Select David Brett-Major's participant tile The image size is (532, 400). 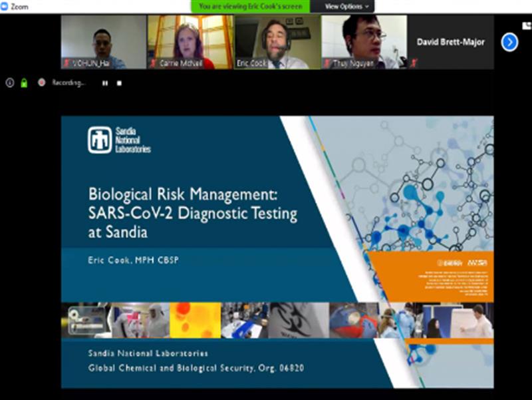450,42
